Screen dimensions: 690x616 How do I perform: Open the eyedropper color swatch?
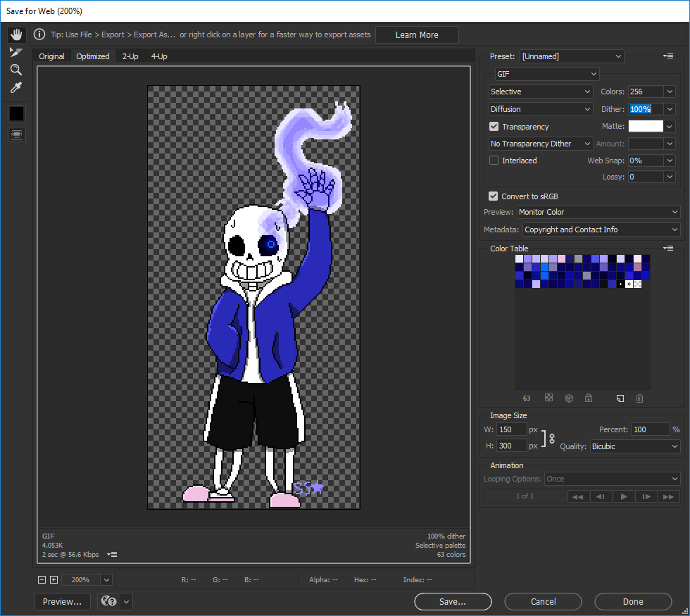[17, 114]
